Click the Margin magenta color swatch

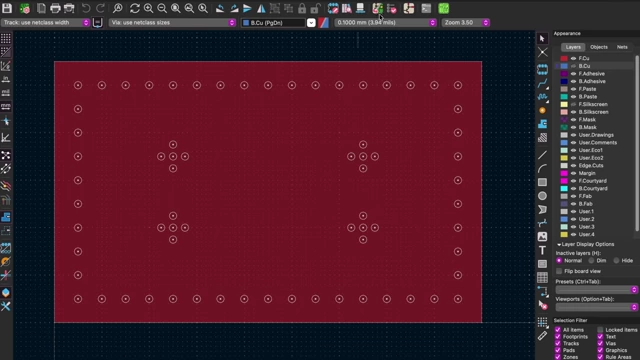[x=564, y=173]
